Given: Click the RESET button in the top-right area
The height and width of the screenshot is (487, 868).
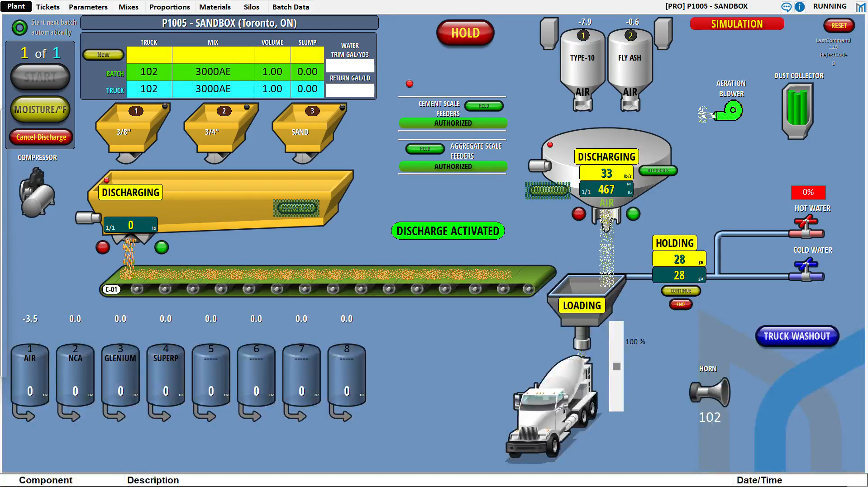Looking at the screenshot, I should (x=838, y=25).
